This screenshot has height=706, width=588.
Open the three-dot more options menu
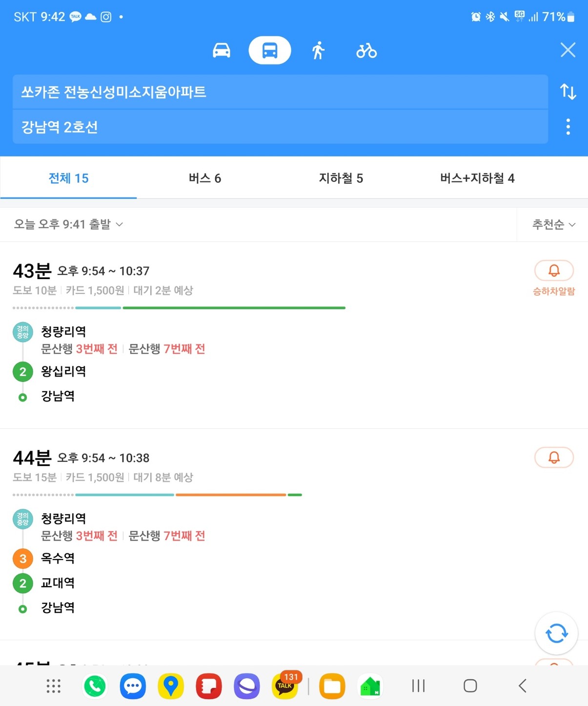(x=568, y=126)
